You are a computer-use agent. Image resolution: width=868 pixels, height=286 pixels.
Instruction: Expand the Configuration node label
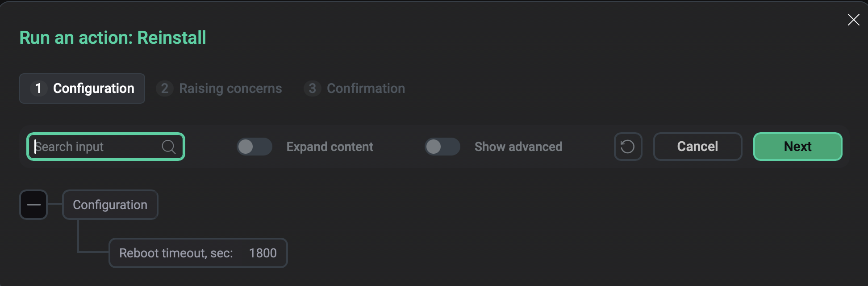tap(110, 205)
